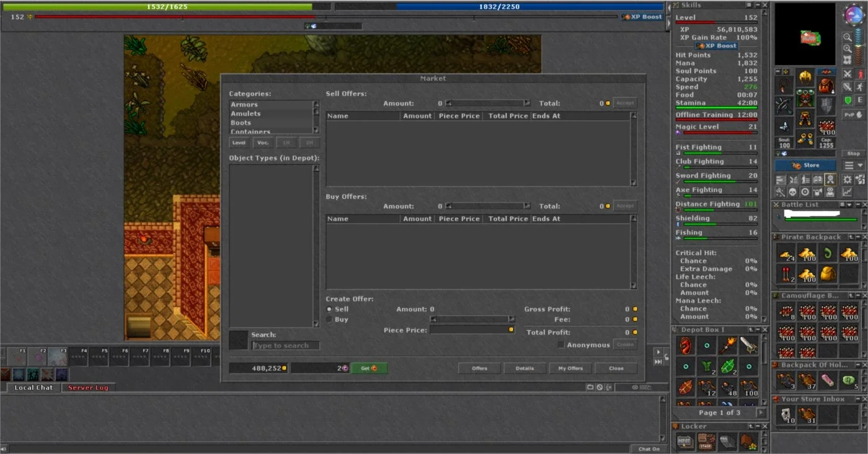Click the minimap compass rose
Viewport: 868px width, 454px height.
click(853, 15)
